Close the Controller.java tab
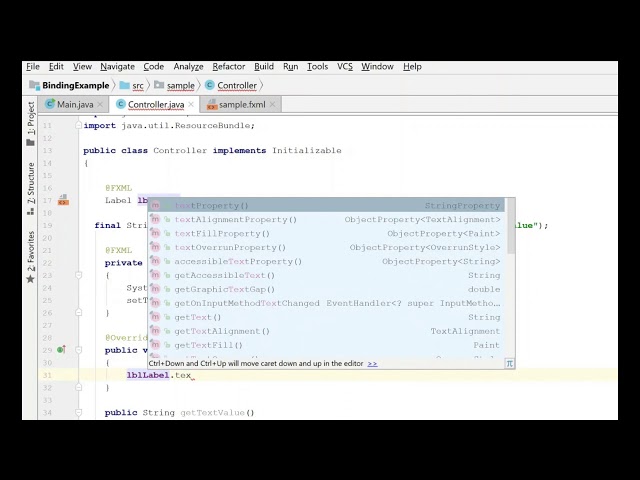 (x=191, y=104)
